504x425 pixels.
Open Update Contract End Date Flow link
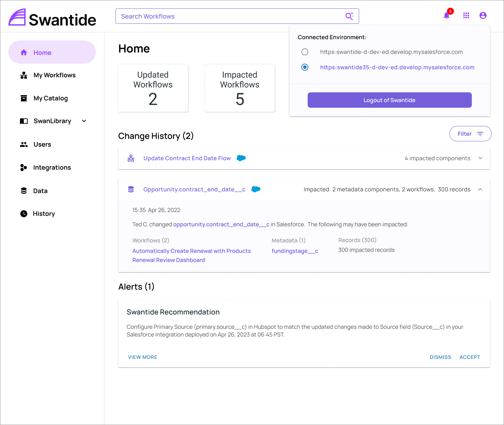[x=187, y=158]
